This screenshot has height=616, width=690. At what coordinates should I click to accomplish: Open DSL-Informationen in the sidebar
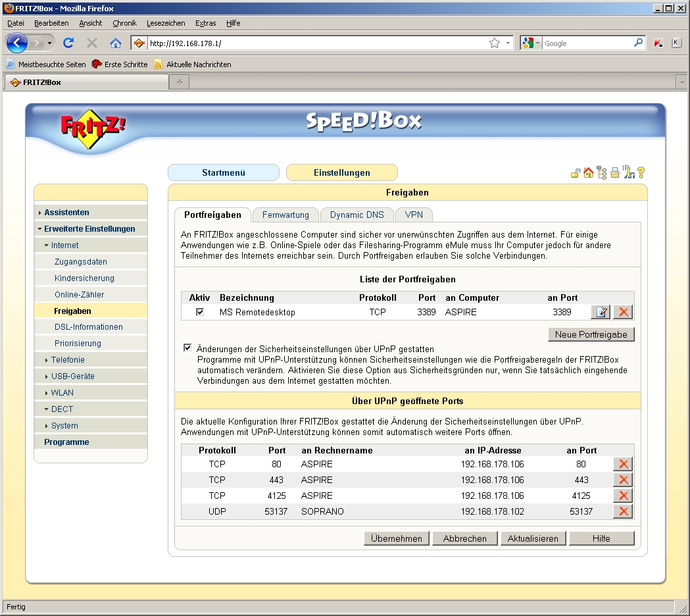(88, 327)
